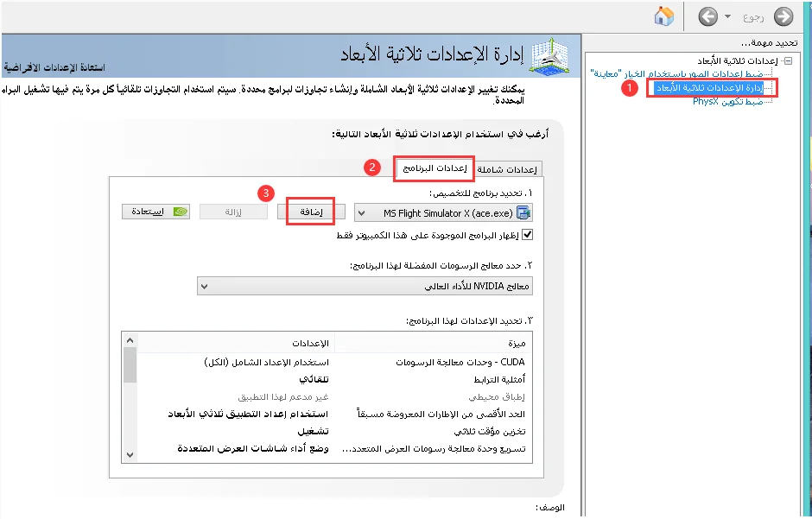Click the تلقائي setting value

[314, 379]
